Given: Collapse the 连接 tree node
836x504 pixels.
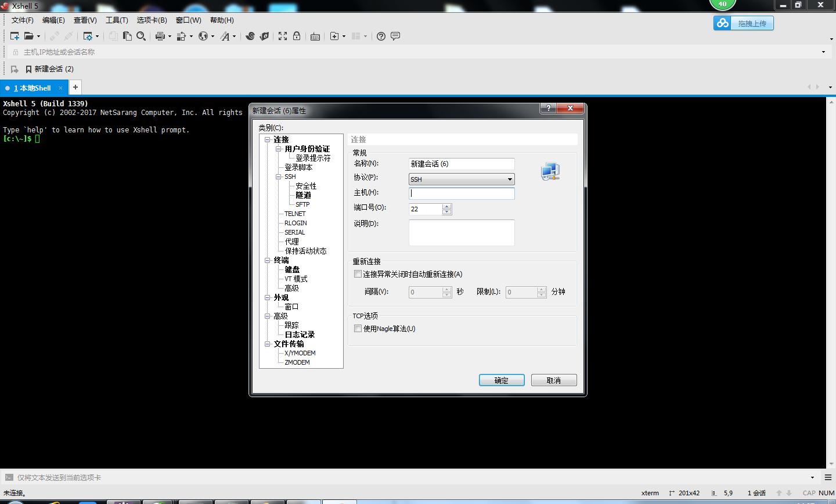Looking at the screenshot, I should [x=268, y=140].
